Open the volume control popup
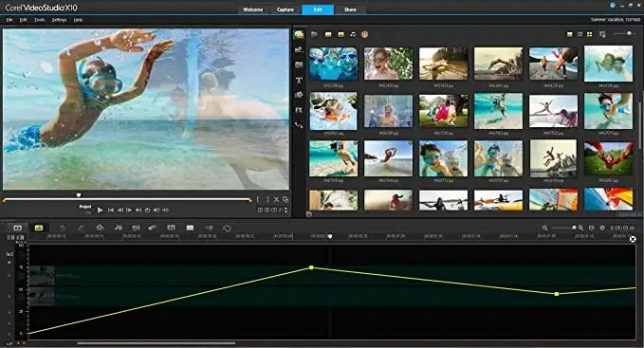 (x=156, y=211)
